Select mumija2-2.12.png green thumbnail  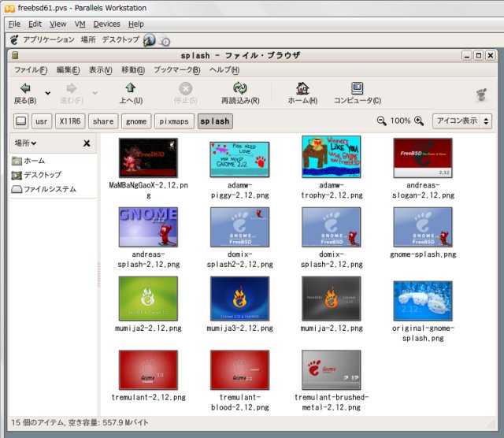pos(148,298)
